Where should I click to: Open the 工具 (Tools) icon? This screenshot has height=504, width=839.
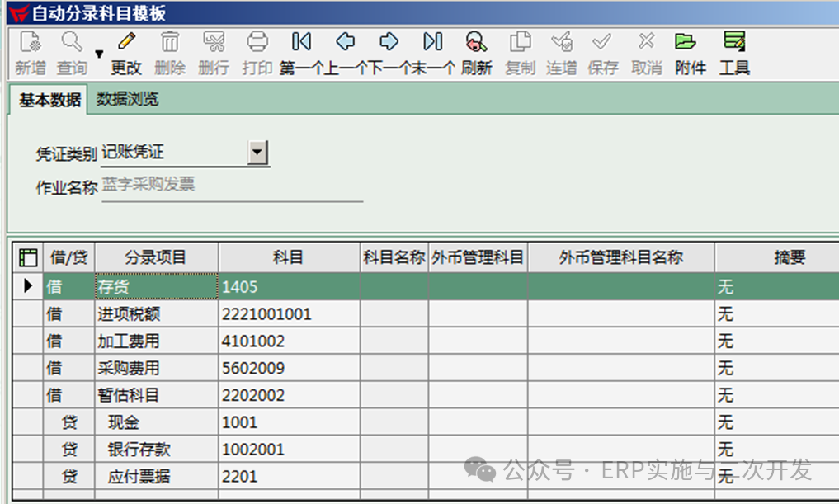[x=734, y=42]
